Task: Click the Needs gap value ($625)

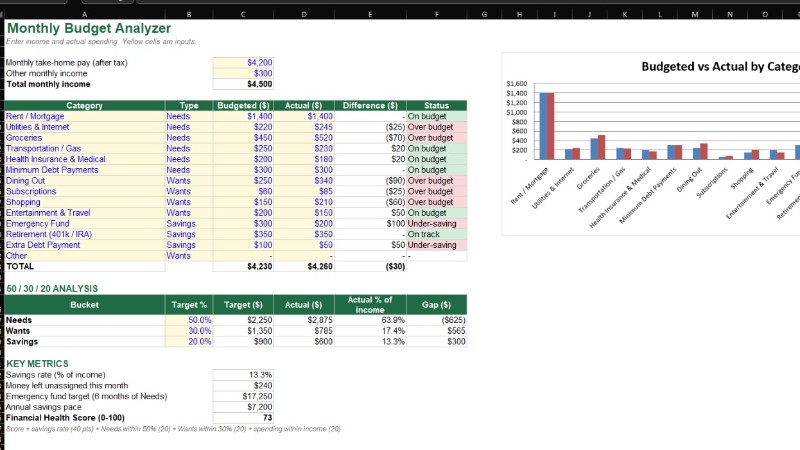Action: point(436,320)
